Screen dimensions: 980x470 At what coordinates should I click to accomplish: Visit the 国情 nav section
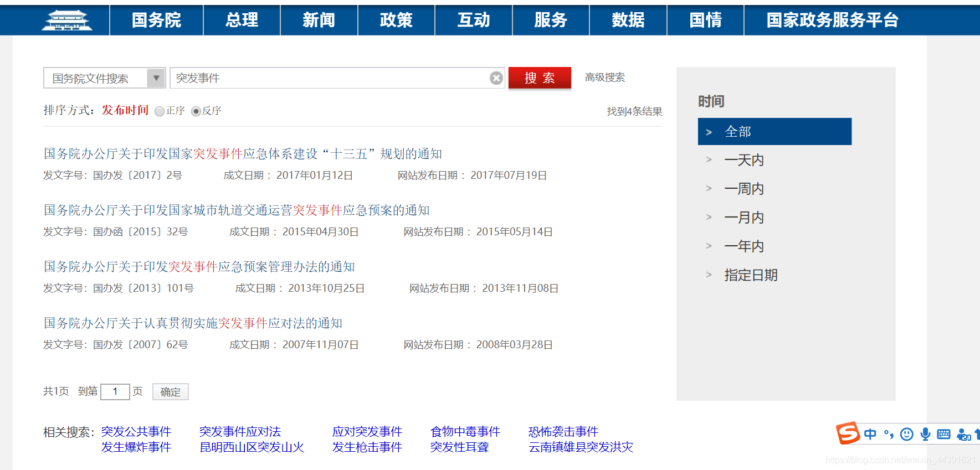705,20
